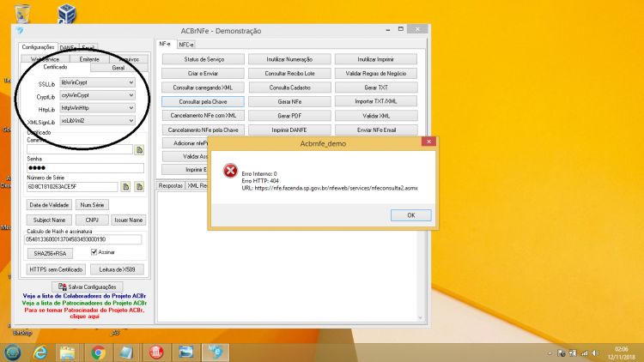Open Recycle Bin on desktop
This screenshot has width=644, height=362.
pos(22,14)
